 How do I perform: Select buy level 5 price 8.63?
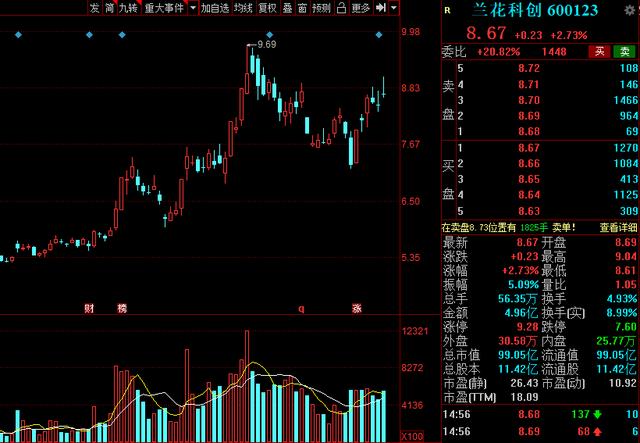[x=529, y=211]
